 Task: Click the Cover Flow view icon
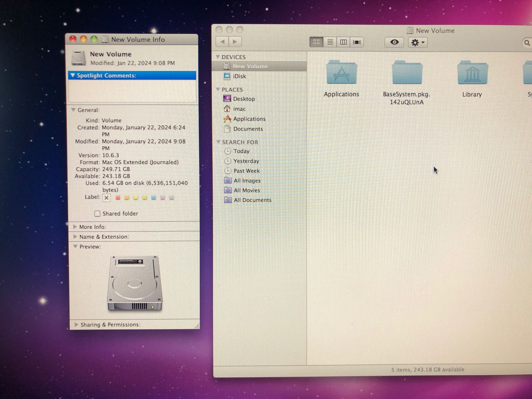[x=357, y=41]
